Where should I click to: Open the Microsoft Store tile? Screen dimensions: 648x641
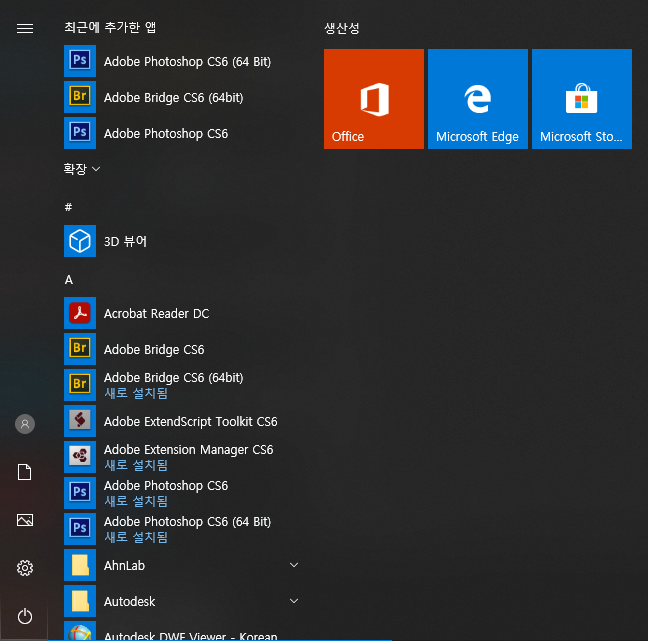click(x=581, y=99)
